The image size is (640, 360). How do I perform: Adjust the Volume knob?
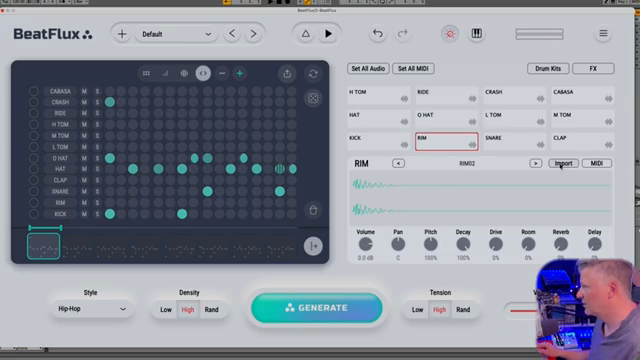[x=365, y=244]
